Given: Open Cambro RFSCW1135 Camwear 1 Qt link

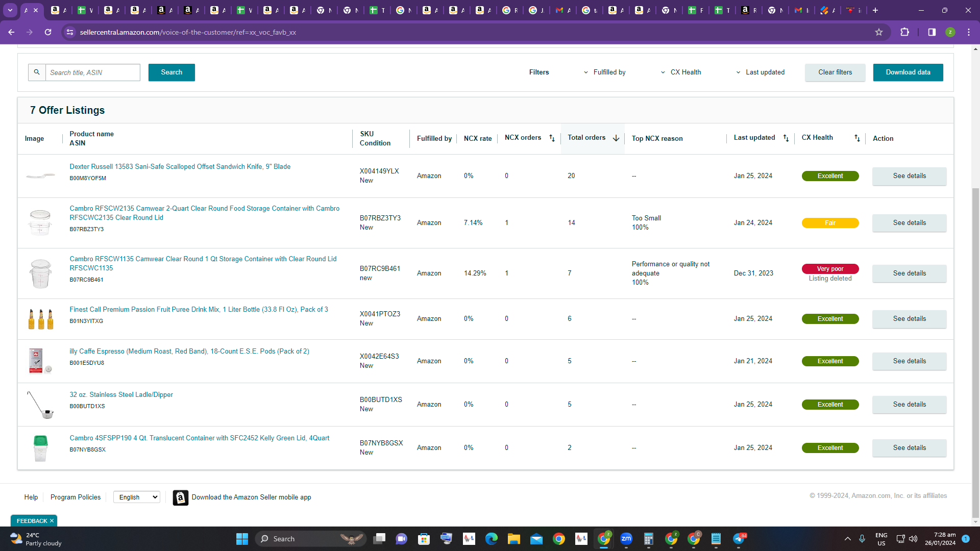Looking at the screenshot, I should click(203, 263).
